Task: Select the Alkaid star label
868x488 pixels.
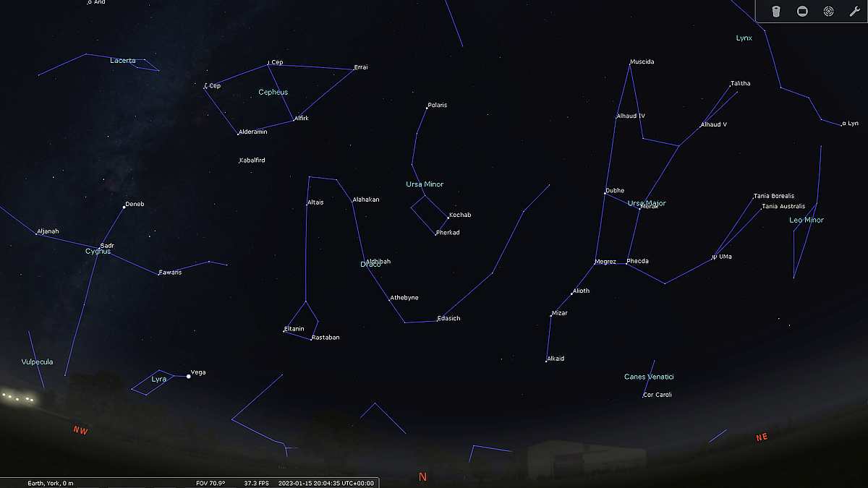Action: tap(556, 359)
